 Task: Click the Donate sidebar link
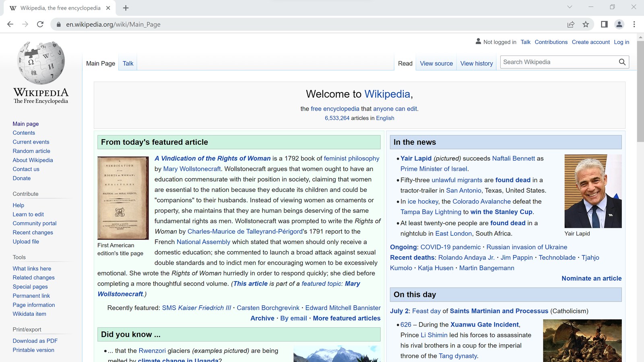coord(22,178)
